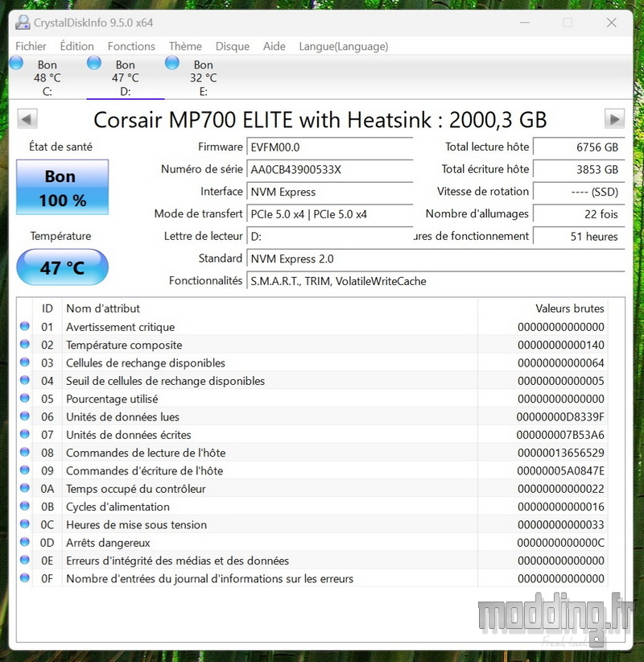Select the Avertissement critique attribute row
644x662 pixels.
point(312,327)
